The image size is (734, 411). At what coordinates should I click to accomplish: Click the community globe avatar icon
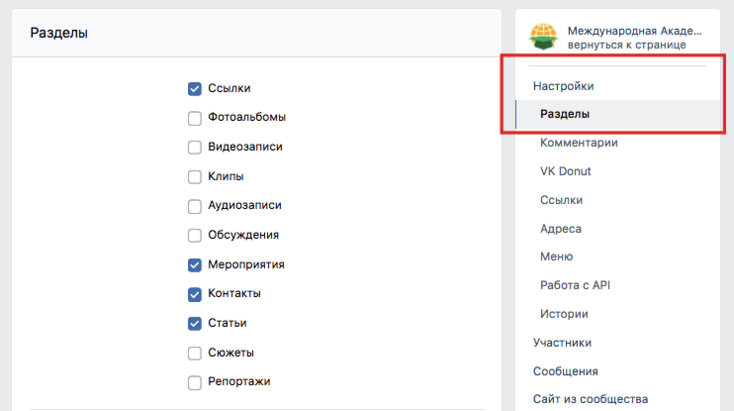(543, 37)
